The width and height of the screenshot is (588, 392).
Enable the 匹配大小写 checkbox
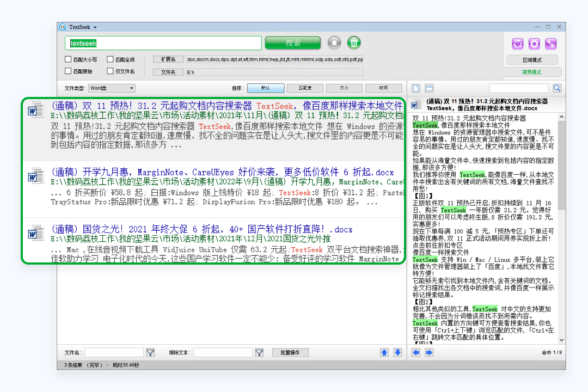pyautogui.click(x=68, y=59)
